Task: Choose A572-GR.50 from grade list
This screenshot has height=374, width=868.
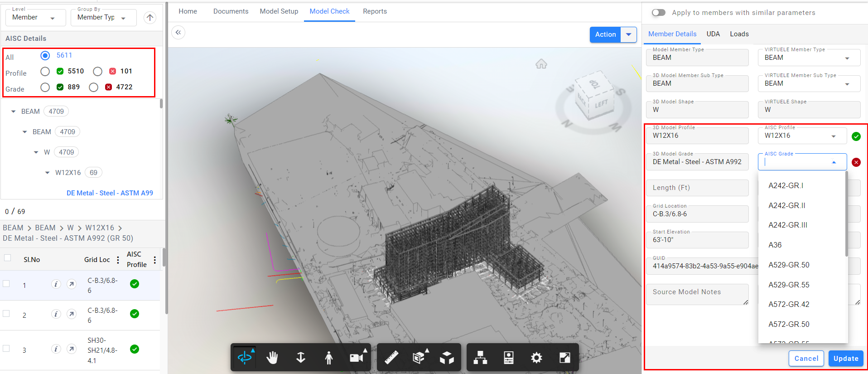Action: click(x=802, y=324)
